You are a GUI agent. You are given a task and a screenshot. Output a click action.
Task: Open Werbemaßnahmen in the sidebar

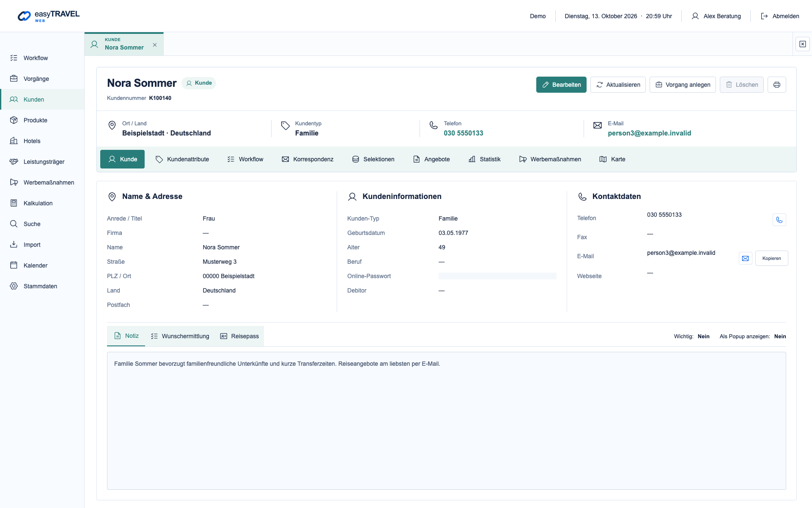(x=42, y=182)
